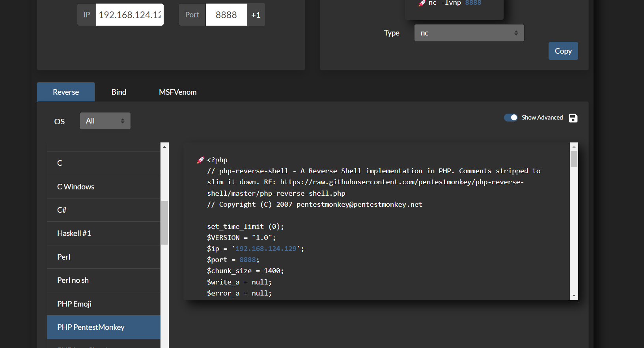This screenshot has height=348, width=644.
Task: Increment the port with the +1 button
Action: point(256,15)
